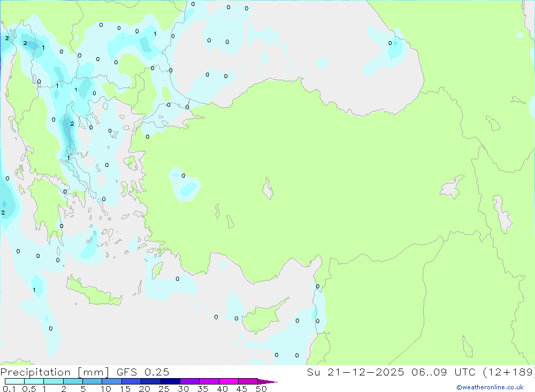Click the 25–30 mm navy legend box
535x392 pixels.
pos(170,381)
